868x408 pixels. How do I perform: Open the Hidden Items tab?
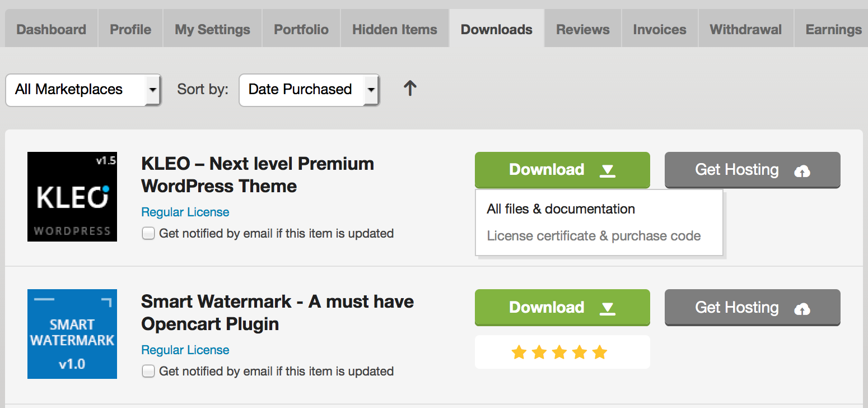click(x=395, y=29)
